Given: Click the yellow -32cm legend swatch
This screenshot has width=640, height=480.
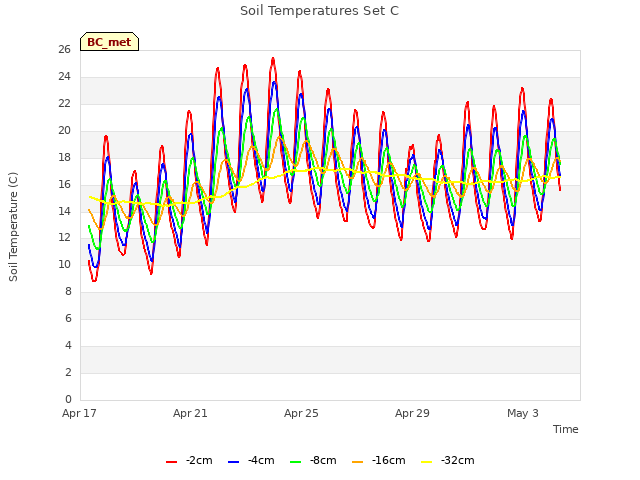Looking at the screenshot, I should (427, 462).
